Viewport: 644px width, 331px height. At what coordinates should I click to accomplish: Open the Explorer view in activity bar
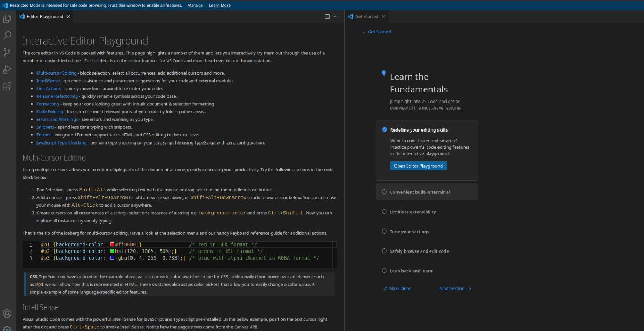coord(7,19)
